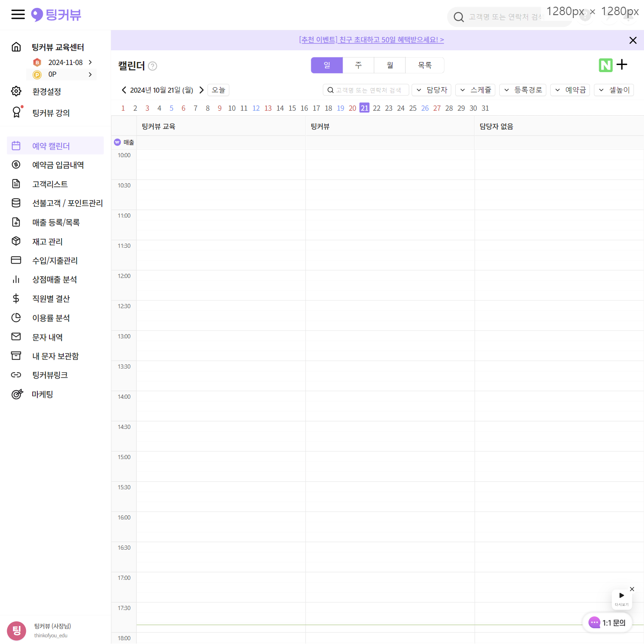Viewport: 644px width, 644px height.
Task: Select day 21 in date strip
Action: click(364, 108)
